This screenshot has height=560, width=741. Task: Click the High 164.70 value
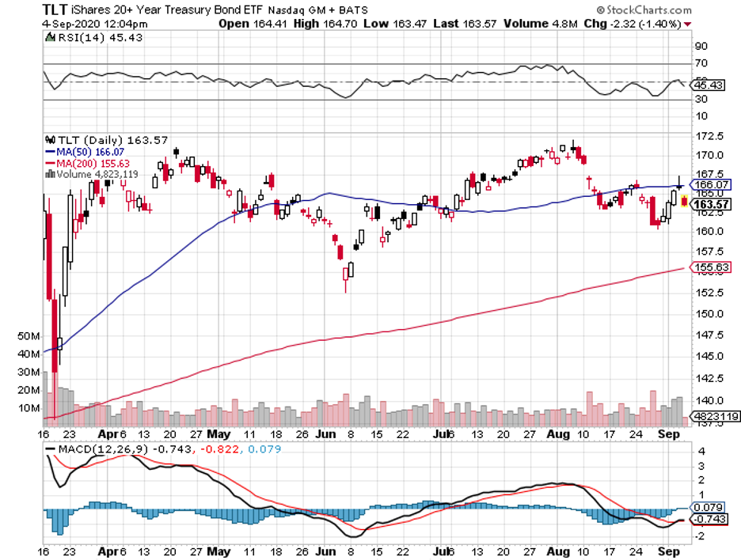click(x=325, y=24)
